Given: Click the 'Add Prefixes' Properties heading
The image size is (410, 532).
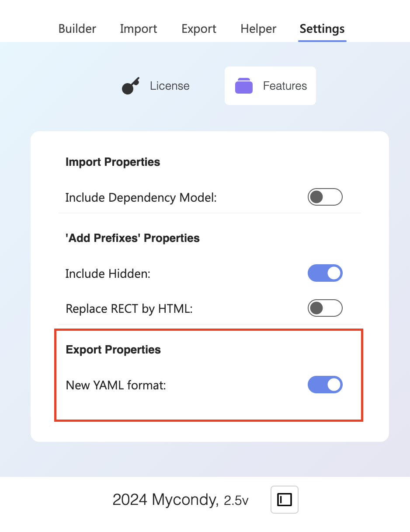Looking at the screenshot, I should (132, 238).
